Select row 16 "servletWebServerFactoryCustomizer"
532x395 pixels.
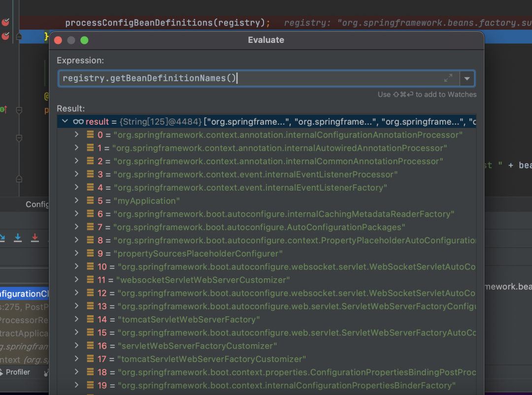point(266,346)
